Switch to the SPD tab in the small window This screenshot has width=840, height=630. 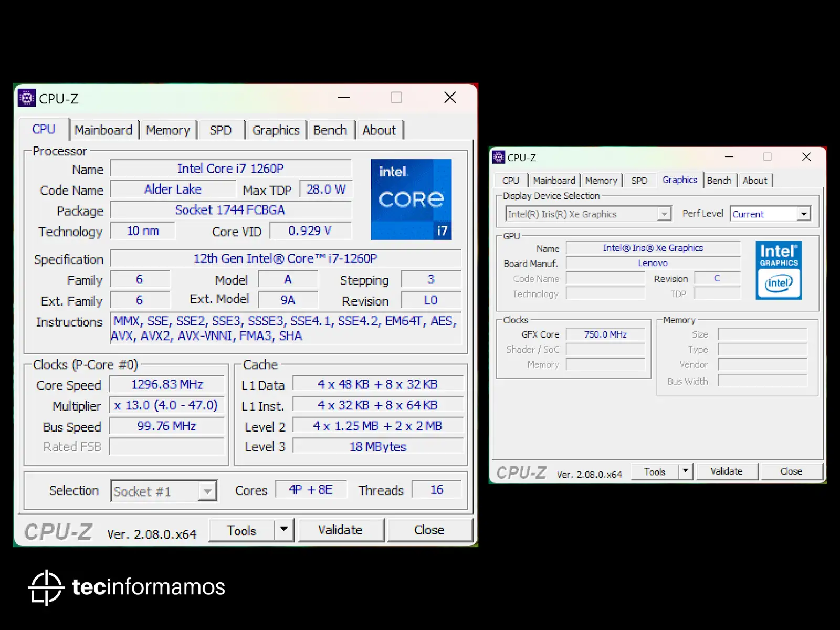point(639,181)
